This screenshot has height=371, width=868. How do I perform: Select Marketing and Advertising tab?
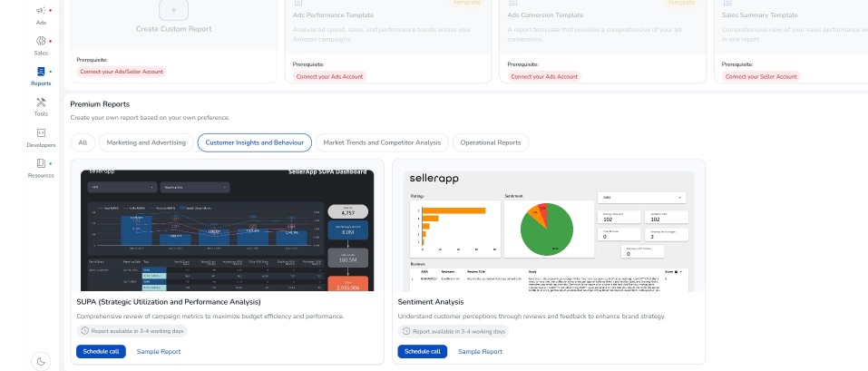pos(146,142)
